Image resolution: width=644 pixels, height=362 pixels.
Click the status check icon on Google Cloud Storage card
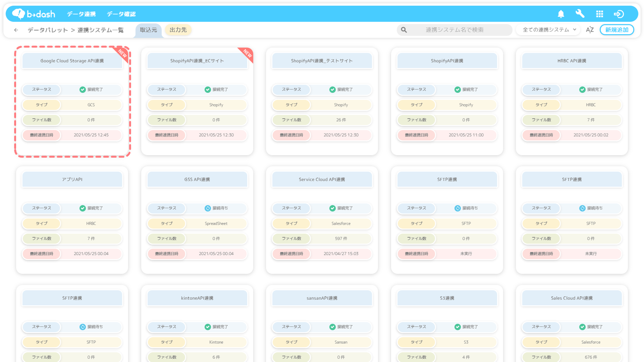point(82,89)
